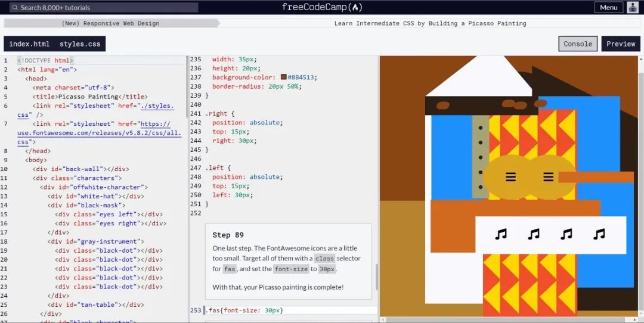Image resolution: width=644 pixels, height=323 pixels.
Task: Open the Learn Intermediate CSS Picasso breadcrumb
Action: (x=430, y=23)
